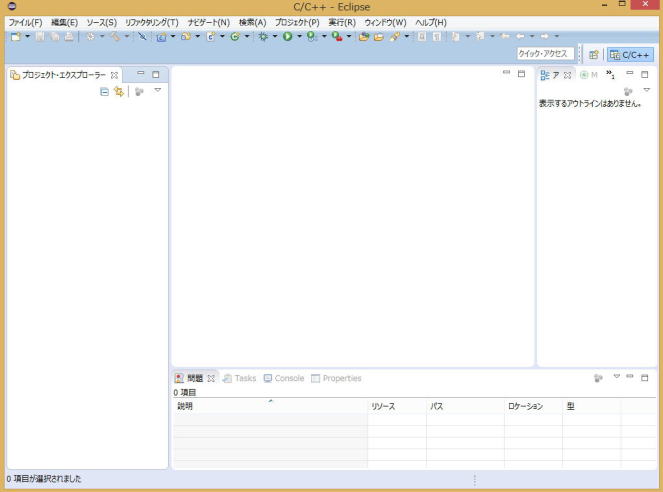Click the Quick Access search field
This screenshot has width=663, height=492.
(545, 54)
